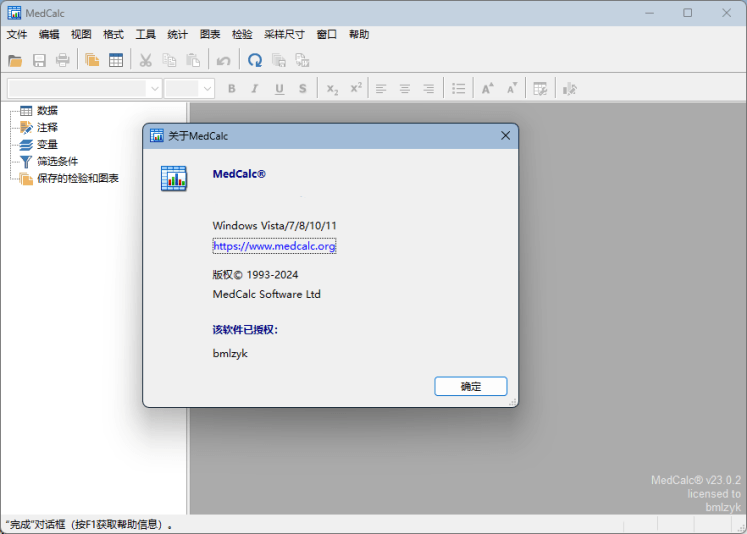Click the last icon in top toolbar row
This screenshot has width=747, height=534.
point(302,60)
